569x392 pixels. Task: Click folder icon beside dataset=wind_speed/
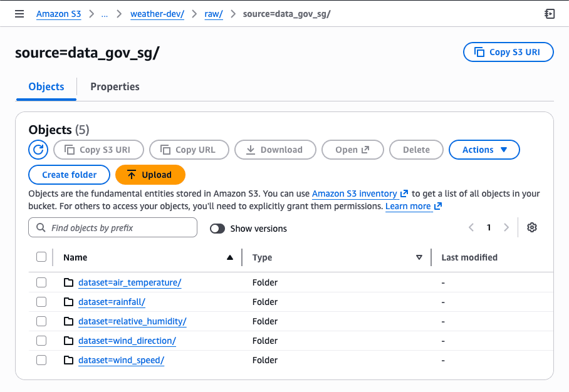[69, 360]
